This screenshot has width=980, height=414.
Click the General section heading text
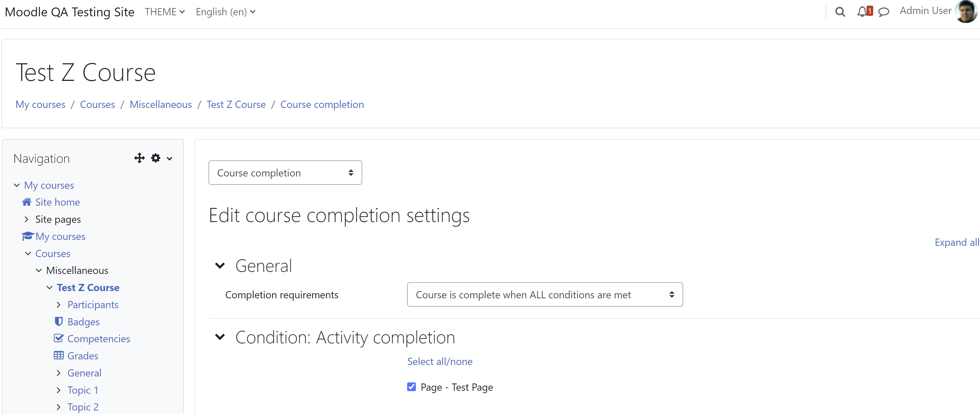264,266
